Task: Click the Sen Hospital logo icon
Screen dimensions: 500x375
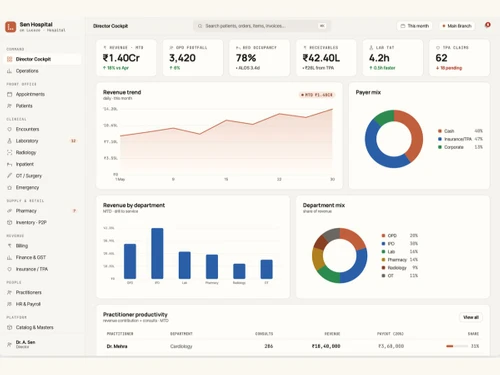Action: [x=11, y=27]
